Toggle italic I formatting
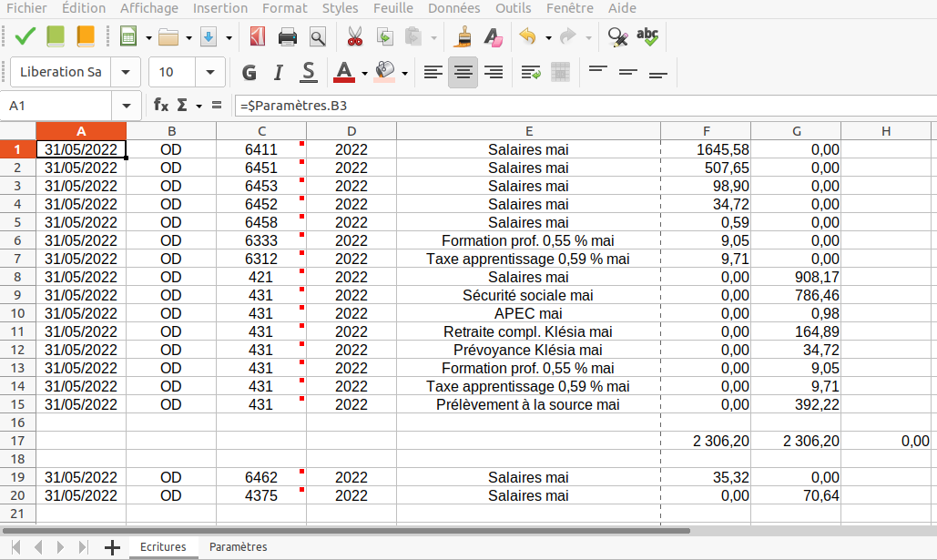The width and height of the screenshot is (937, 560). pyautogui.click(x=279, y=72)
